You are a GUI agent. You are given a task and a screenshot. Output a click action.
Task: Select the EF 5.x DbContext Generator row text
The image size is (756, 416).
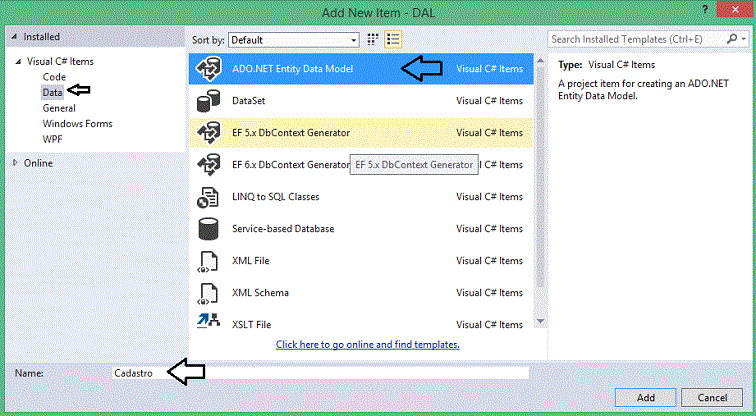(291, 133)
